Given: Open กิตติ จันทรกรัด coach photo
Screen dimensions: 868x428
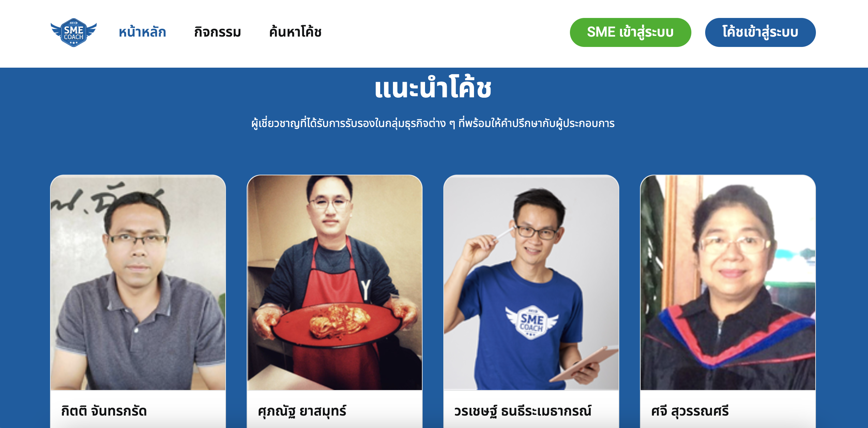Looking at the screenshot, I should tap(138, 282).
